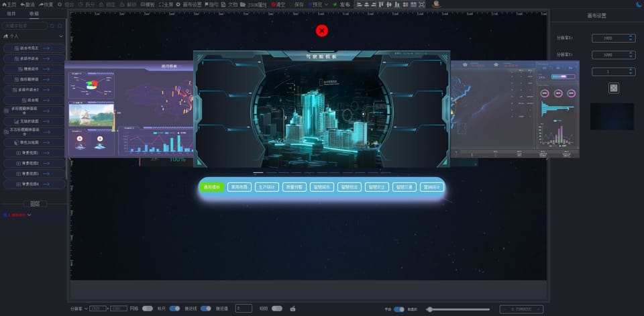Open the 预览 preview dropdown arrow
This screenshot has height=316, width=644.
(327, 4)
